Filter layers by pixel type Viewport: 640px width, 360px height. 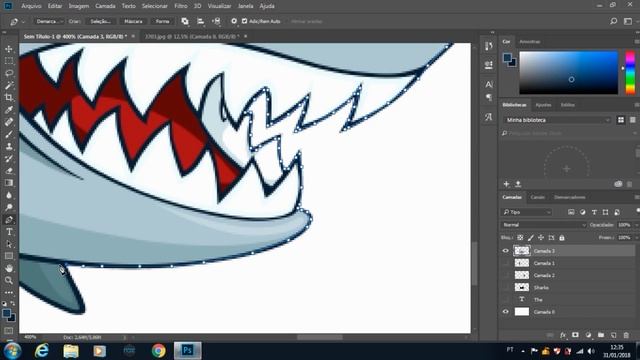571,212
